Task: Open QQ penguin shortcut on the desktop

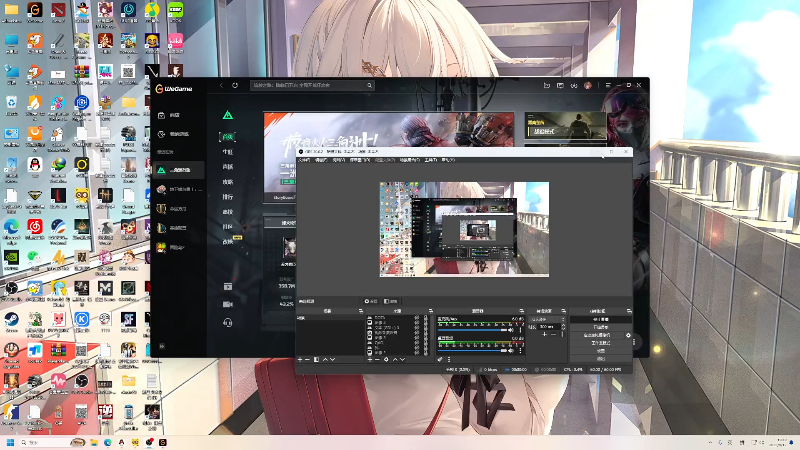Action: click(35, 164)
